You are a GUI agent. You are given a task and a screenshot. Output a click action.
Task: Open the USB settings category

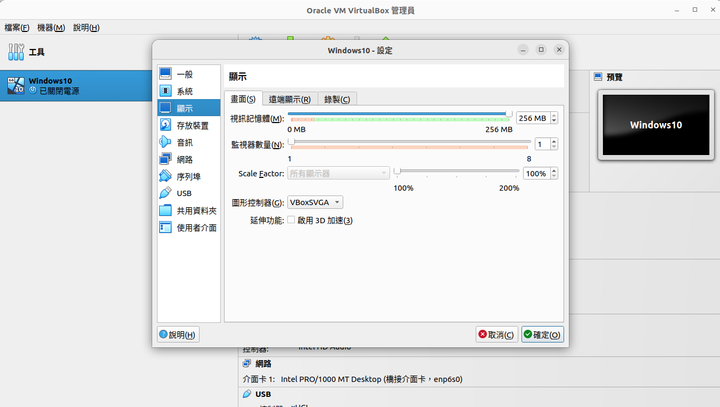pyautogui.click(x=188, y=193)
